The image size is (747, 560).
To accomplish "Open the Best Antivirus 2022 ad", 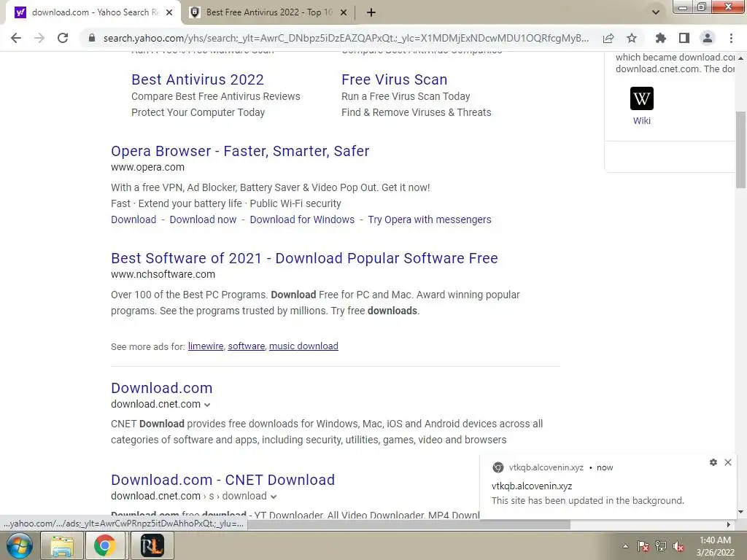I will [x=197, y=79].
